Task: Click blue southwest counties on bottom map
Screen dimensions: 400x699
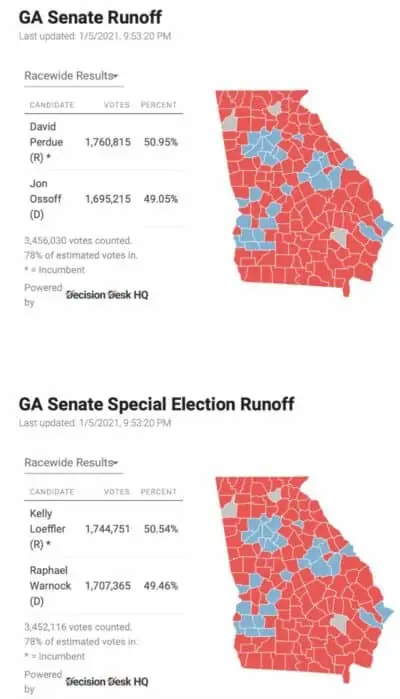Action: click(x=252, y=620)
